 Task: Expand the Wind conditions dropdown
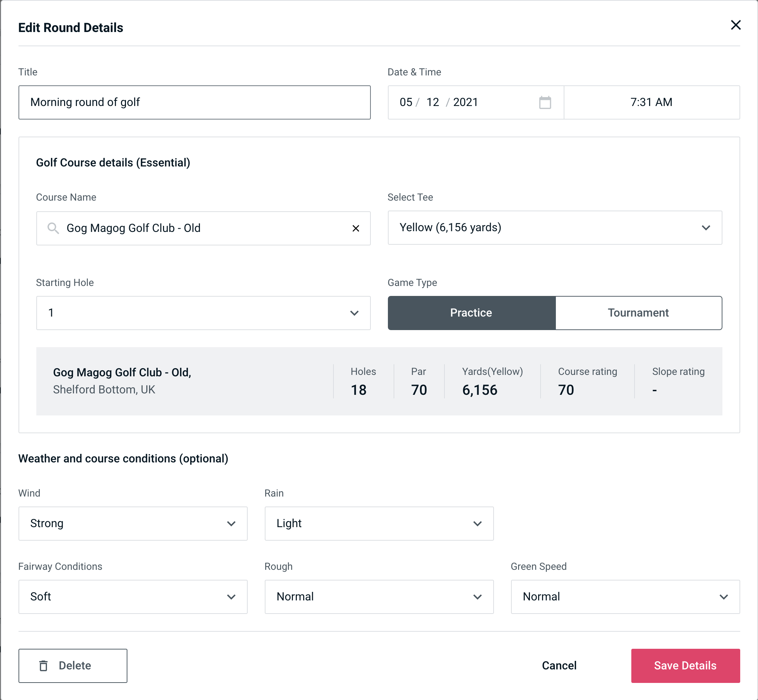point(133,523)
